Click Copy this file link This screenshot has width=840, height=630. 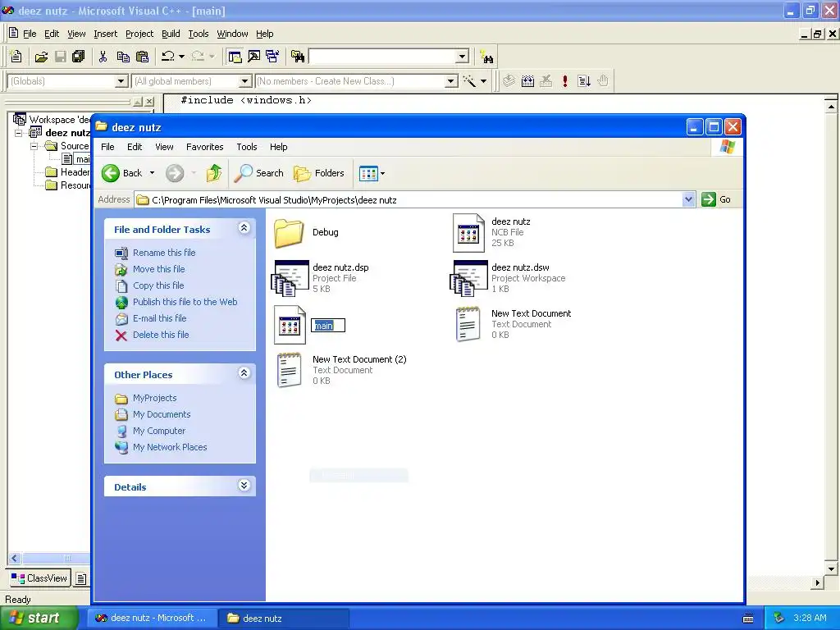point(158,285)
